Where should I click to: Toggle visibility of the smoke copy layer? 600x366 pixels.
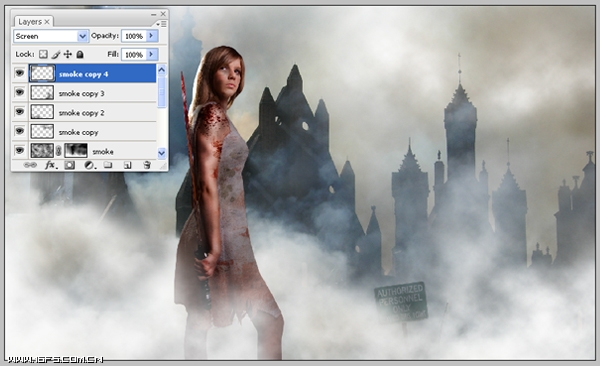20,131
